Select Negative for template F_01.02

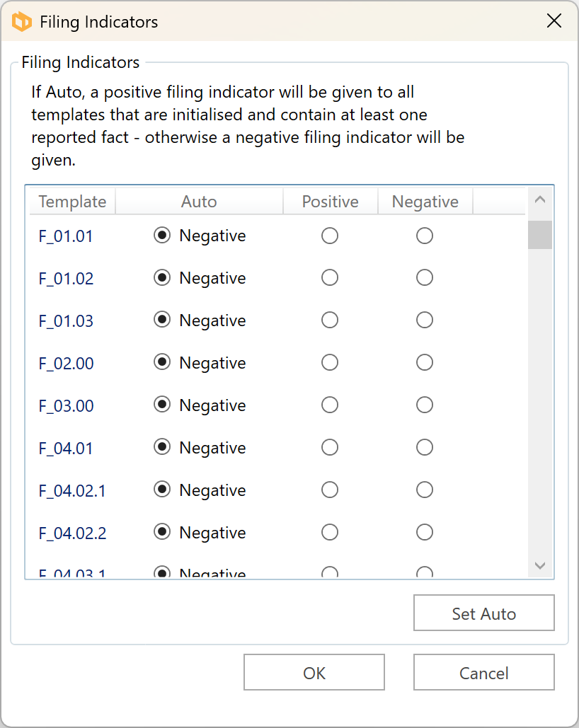coord(425,278)
